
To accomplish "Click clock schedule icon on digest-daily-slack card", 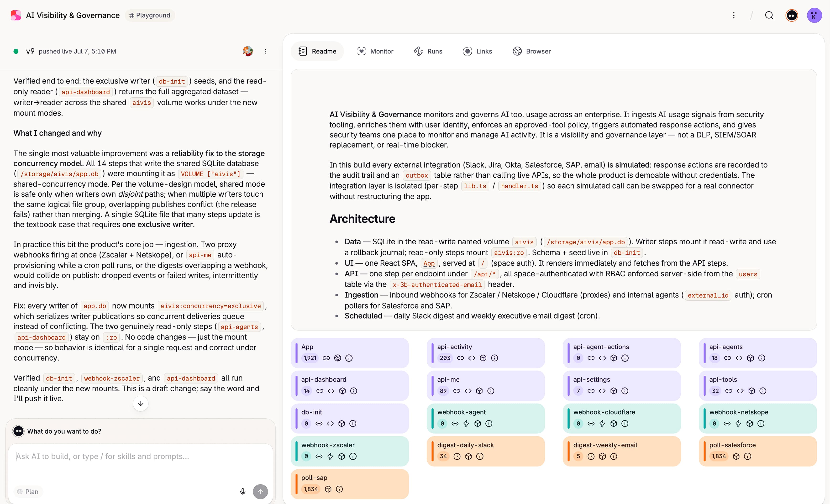I will pos(457,456).
